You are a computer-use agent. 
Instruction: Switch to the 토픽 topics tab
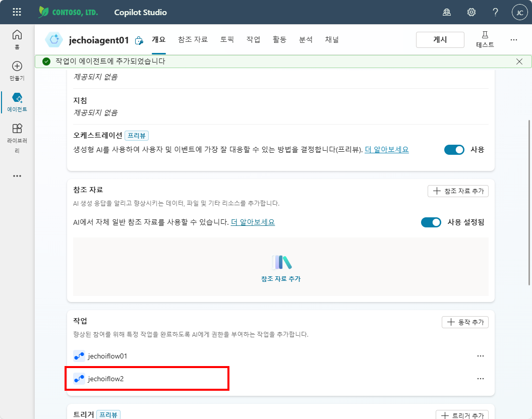pyautogui.click(x=227, y=40)
